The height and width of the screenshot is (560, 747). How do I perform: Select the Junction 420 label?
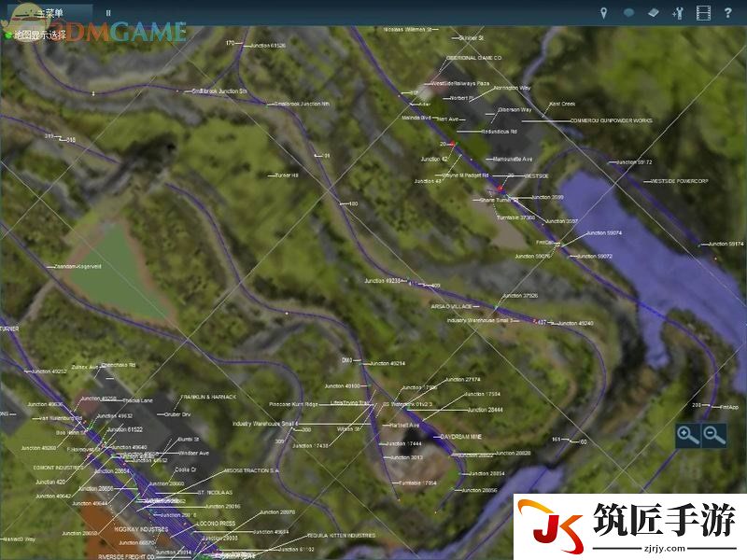point(50,482)
